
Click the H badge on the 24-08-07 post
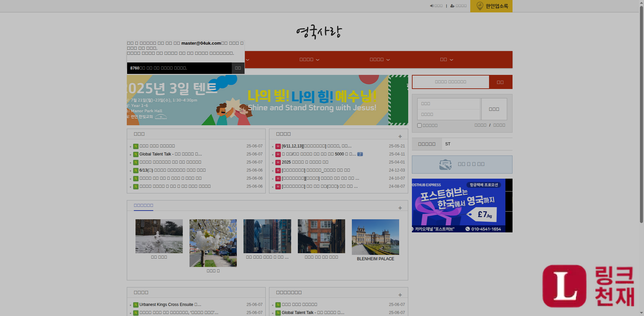[x=278, y=187]
